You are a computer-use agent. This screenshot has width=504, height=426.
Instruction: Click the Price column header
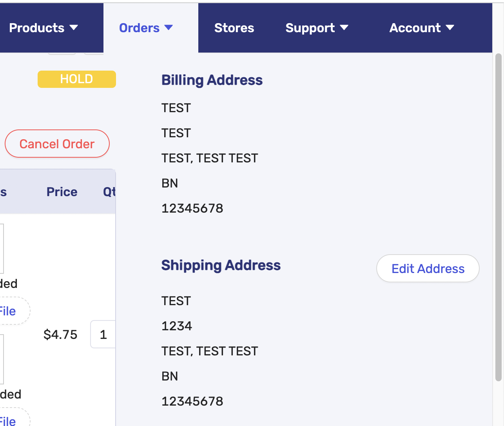pyautogui.click(x=62, y=192)
